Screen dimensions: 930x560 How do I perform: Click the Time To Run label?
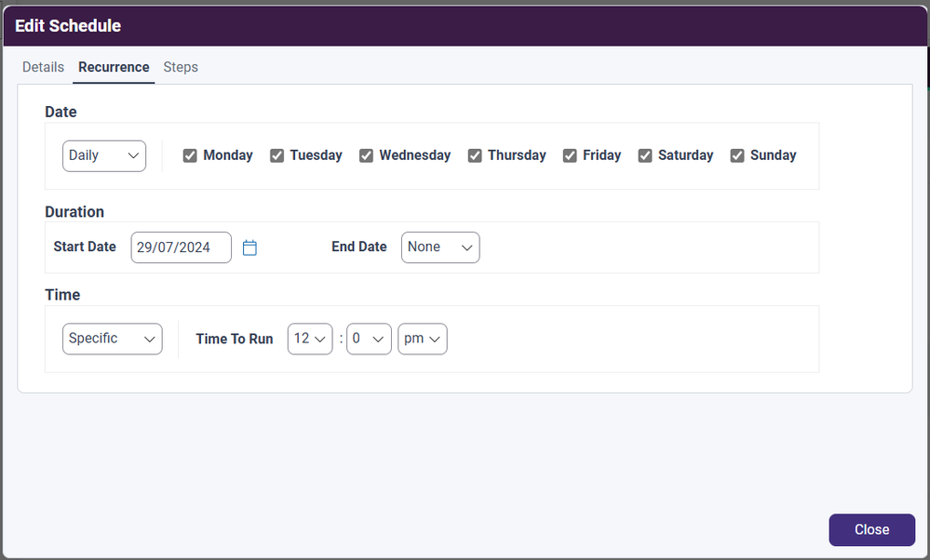(235, 339)
